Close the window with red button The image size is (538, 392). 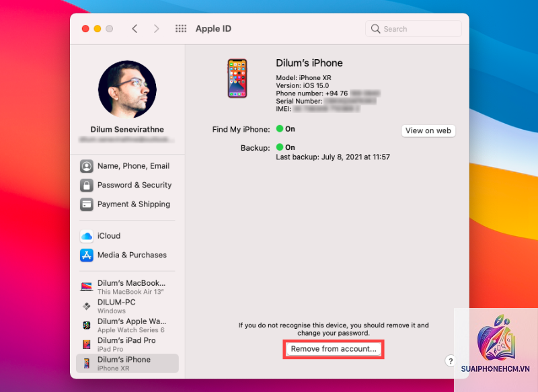coord(85,29)
